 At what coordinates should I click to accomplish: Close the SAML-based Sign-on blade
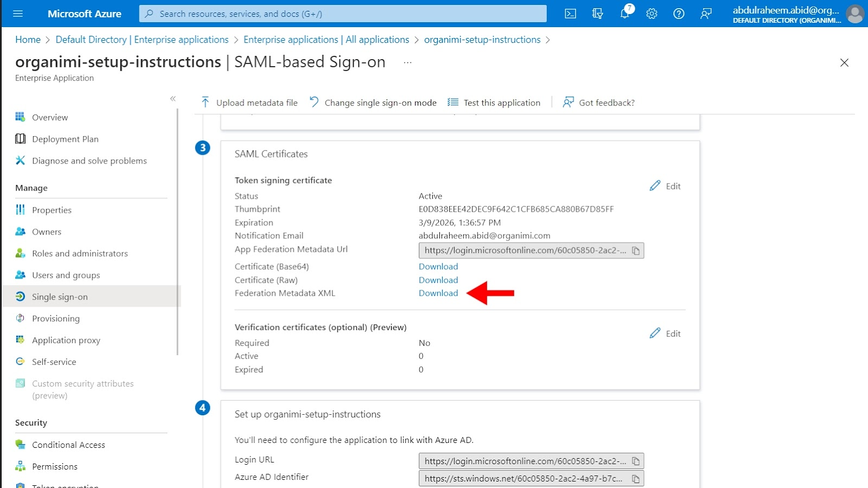click(x=844, y=62)
